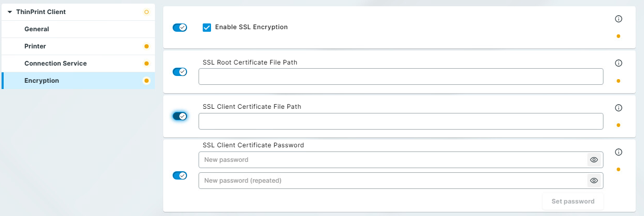Click the Enable SSL Encryption label

(x=252, y=27)
